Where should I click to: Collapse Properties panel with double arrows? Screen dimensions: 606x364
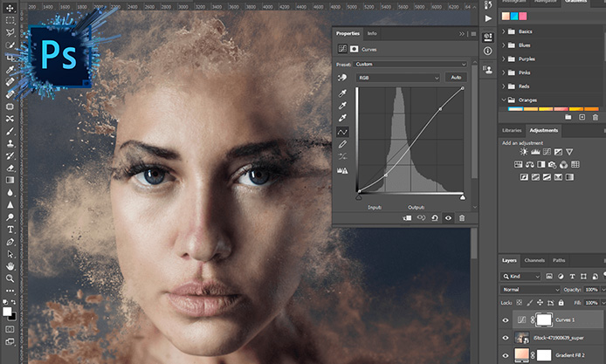coord(462,34)
